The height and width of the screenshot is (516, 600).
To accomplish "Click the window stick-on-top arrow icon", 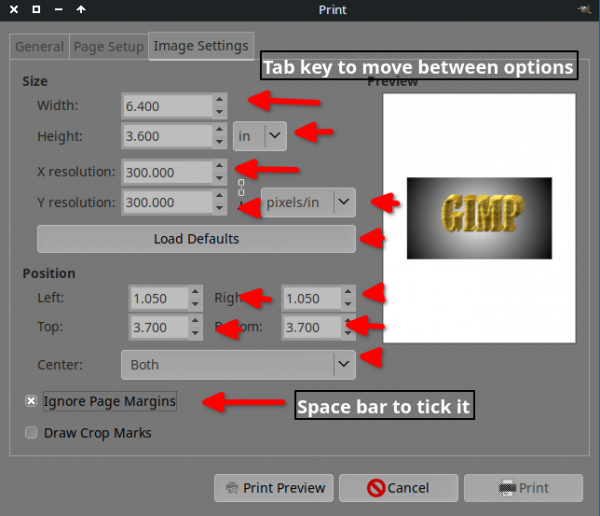I will [x=81, y=9].
